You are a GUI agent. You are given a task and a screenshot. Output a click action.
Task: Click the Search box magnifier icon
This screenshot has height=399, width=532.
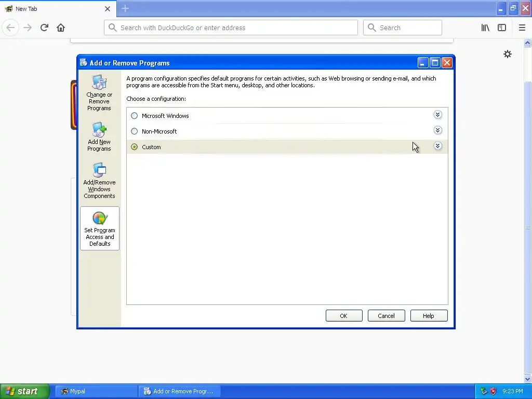coord(372,28)
